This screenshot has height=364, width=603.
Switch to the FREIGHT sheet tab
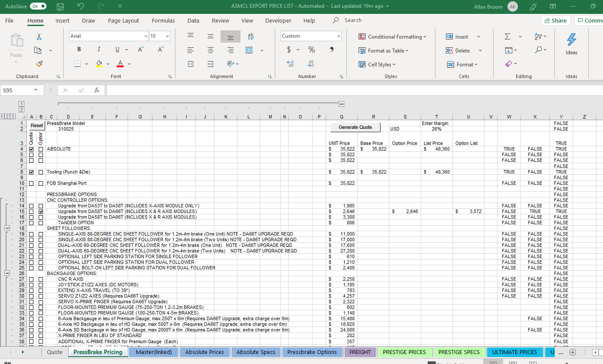(x=360, y=352)
